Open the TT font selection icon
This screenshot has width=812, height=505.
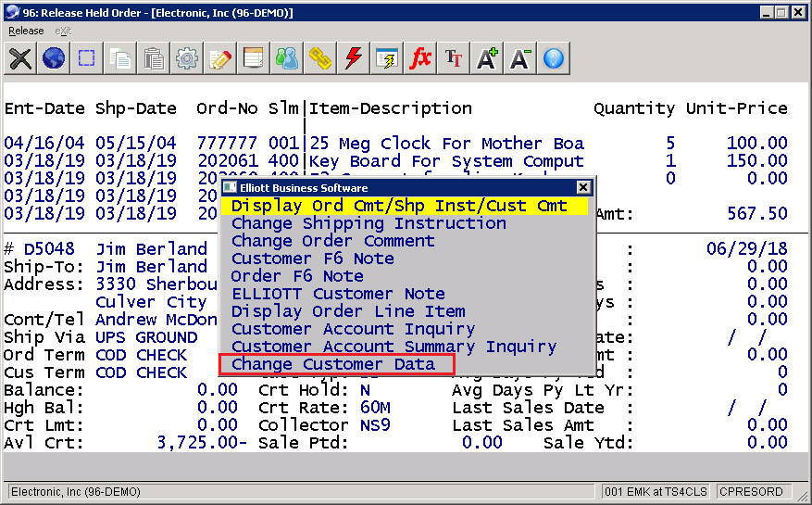(x=453, y=58)
